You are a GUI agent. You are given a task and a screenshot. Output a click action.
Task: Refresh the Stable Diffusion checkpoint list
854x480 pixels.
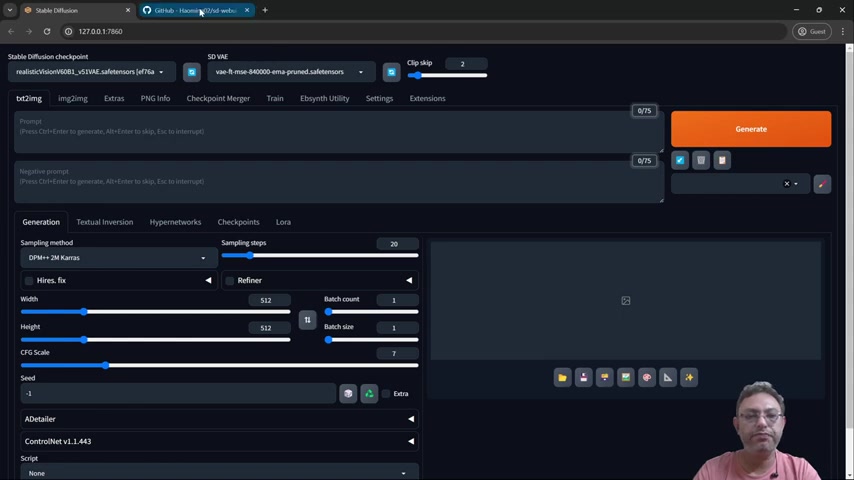coord(192,72)
